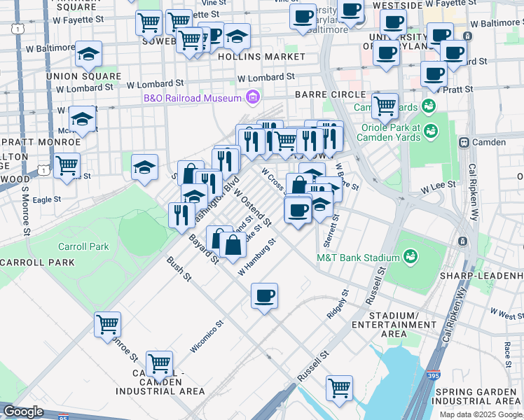This screenshot has width=524, height=420.
Task: Click the B&O Railroad Museum pin
Action: [253, 98]
